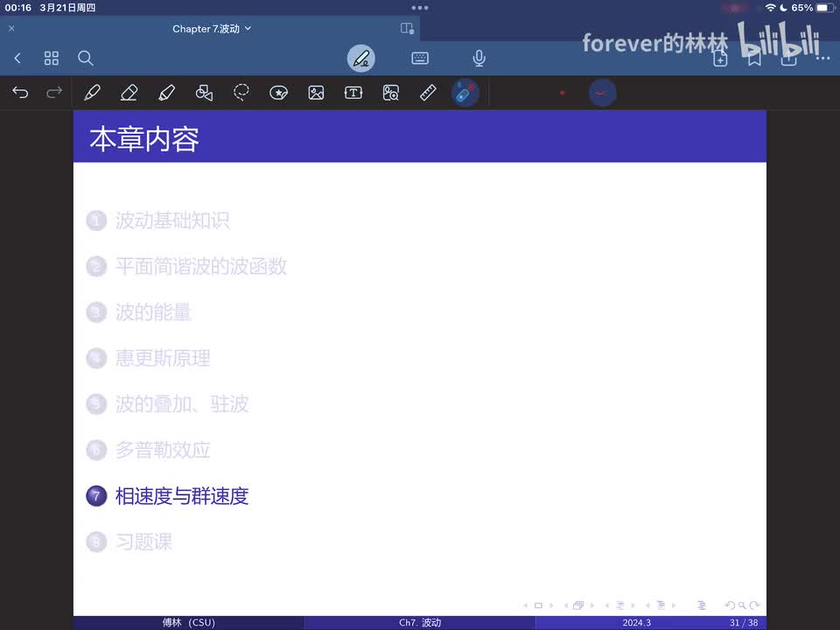Image resolution: width=840 pixels, height=630 pixels.
Task: Select the Highlighter tool
Action: [x=166, y=93]
